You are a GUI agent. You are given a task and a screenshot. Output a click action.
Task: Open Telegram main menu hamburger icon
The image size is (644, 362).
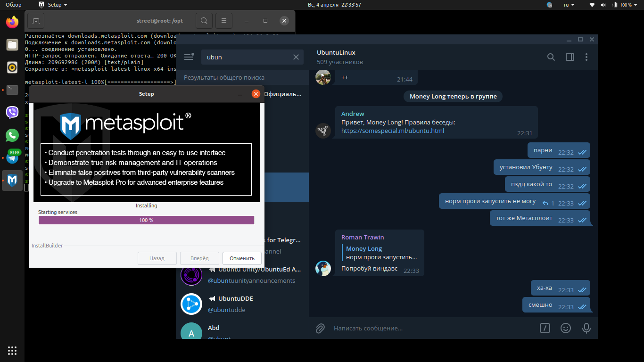189,57
